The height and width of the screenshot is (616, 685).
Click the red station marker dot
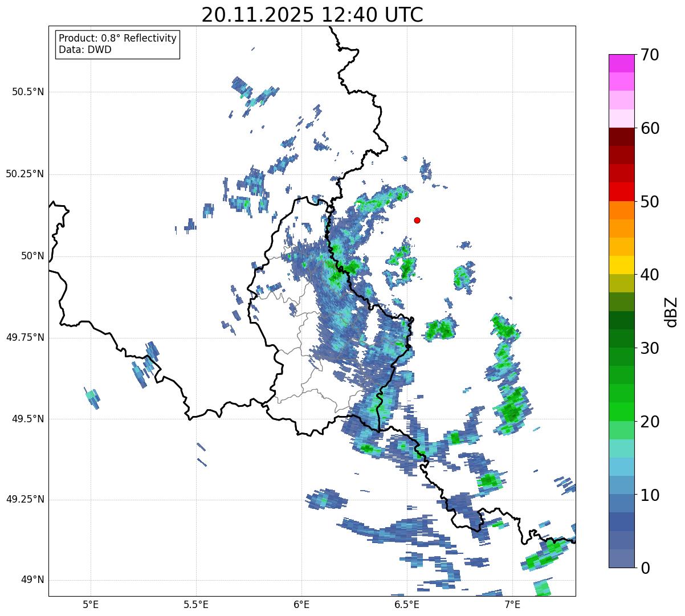417,220
